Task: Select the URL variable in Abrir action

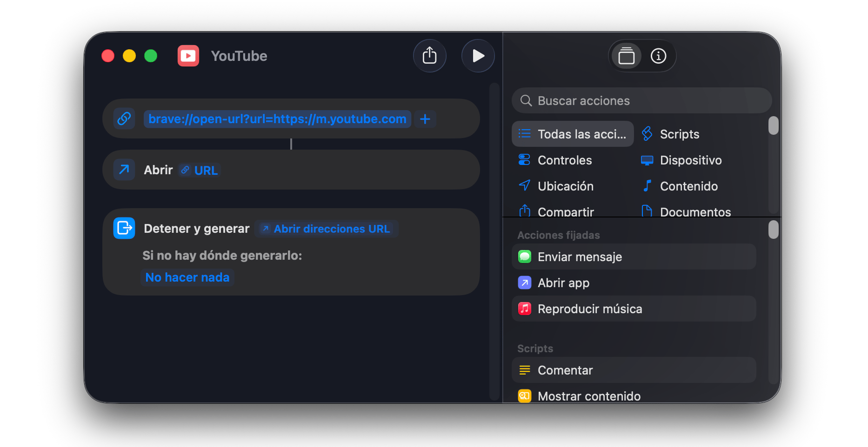Action: pyautogui.click(x=200, y=170)
